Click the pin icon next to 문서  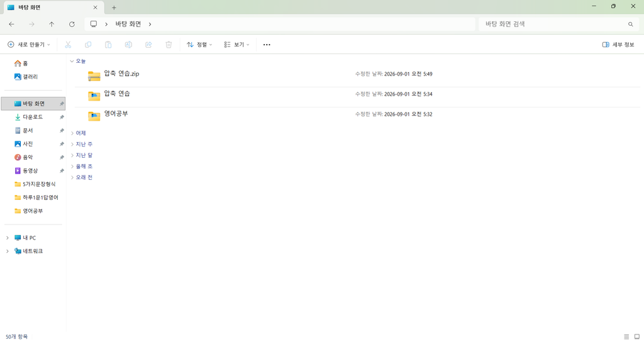62,131
